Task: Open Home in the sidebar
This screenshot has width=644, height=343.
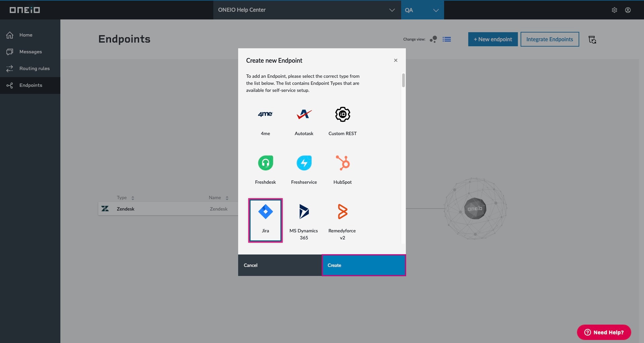Action: 30,35
